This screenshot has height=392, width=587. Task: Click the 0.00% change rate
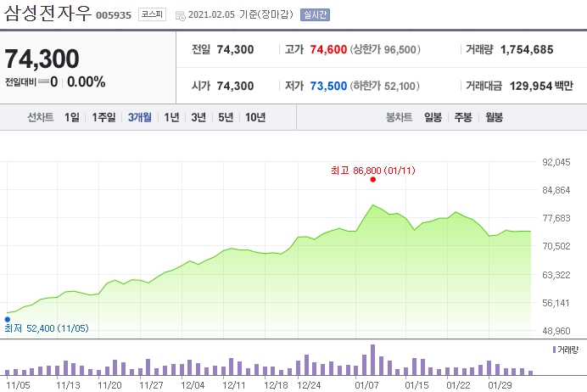pyautogui.click(x=87, y=81)
